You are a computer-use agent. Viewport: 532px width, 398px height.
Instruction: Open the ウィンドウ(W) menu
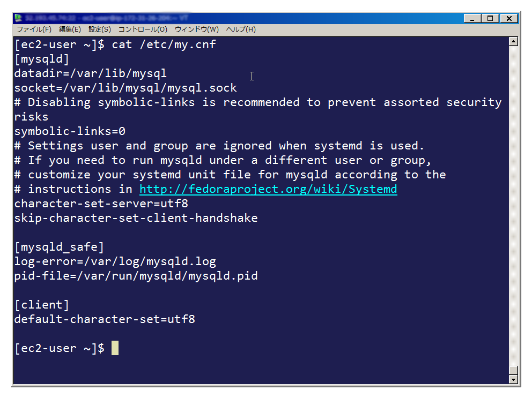pyautogui.click(x=196, y=29)
